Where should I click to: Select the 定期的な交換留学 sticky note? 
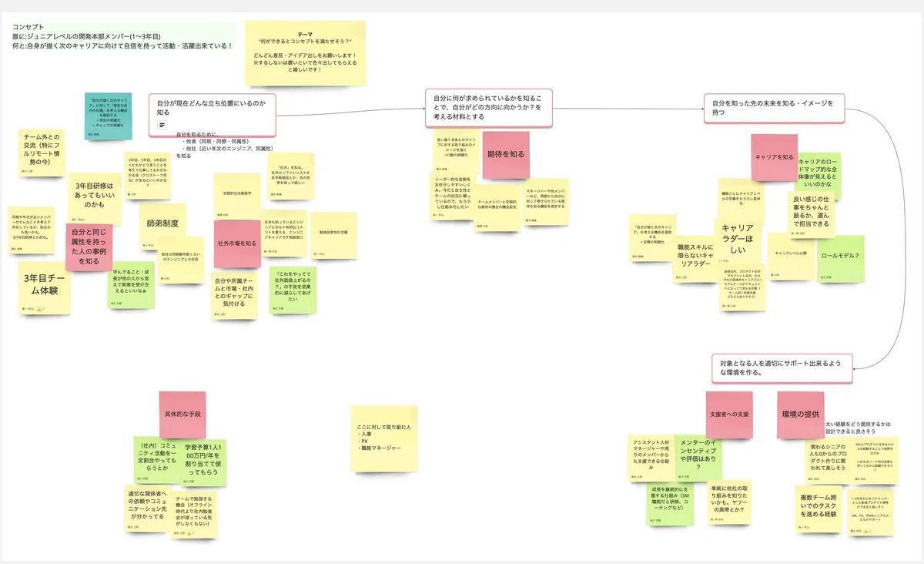[238, 196]
